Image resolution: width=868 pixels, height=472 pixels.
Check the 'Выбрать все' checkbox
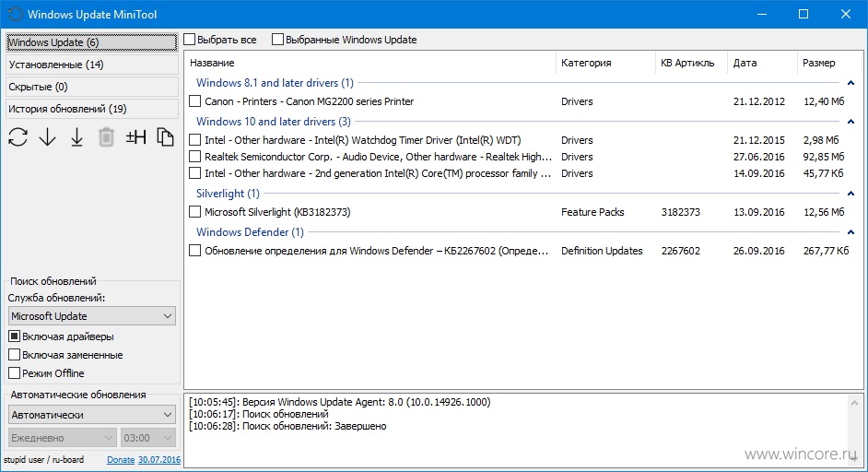tap(190, 40)
